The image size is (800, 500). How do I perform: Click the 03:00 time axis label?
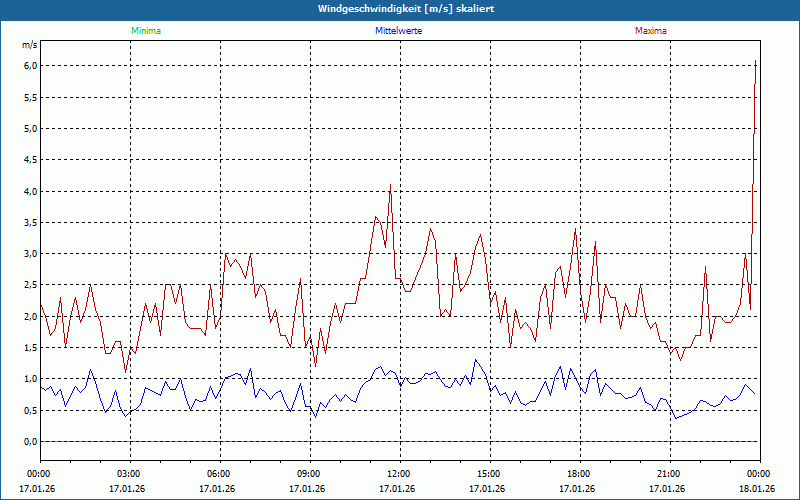click(129, 474)
